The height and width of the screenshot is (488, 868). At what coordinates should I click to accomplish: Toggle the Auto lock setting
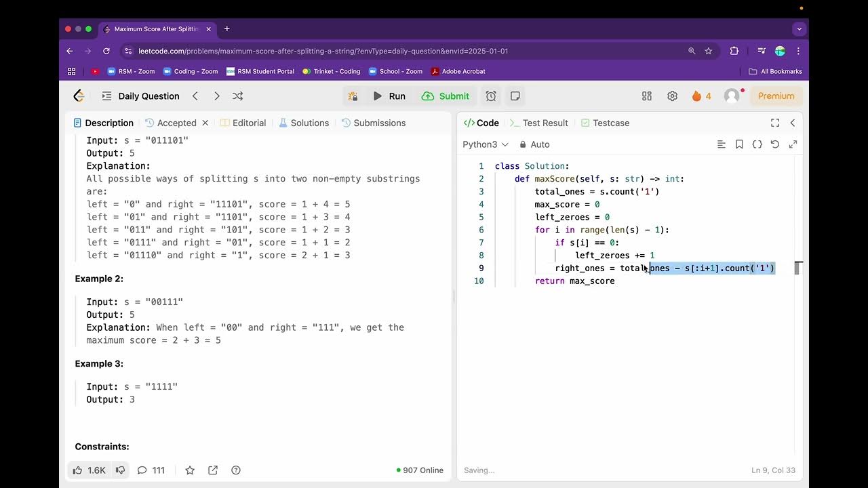(x=534, y=144)
